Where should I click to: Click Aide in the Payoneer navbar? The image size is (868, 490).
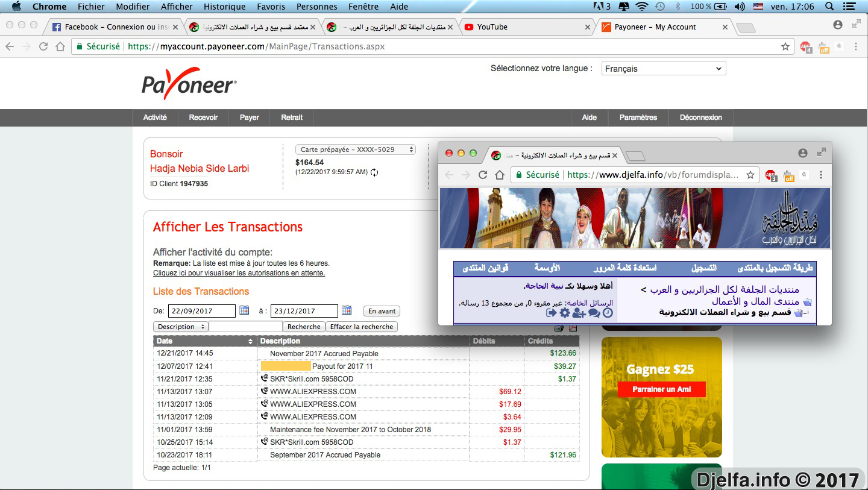point(590,118)
